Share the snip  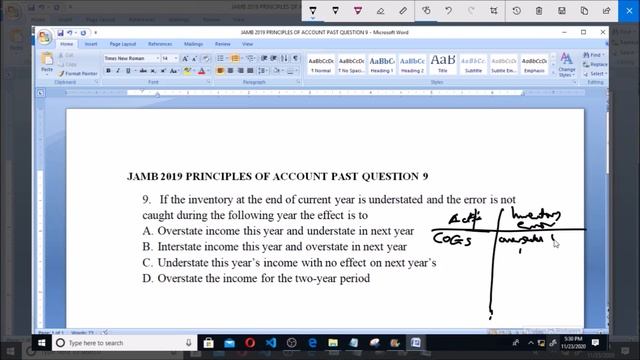pos(607,11)
